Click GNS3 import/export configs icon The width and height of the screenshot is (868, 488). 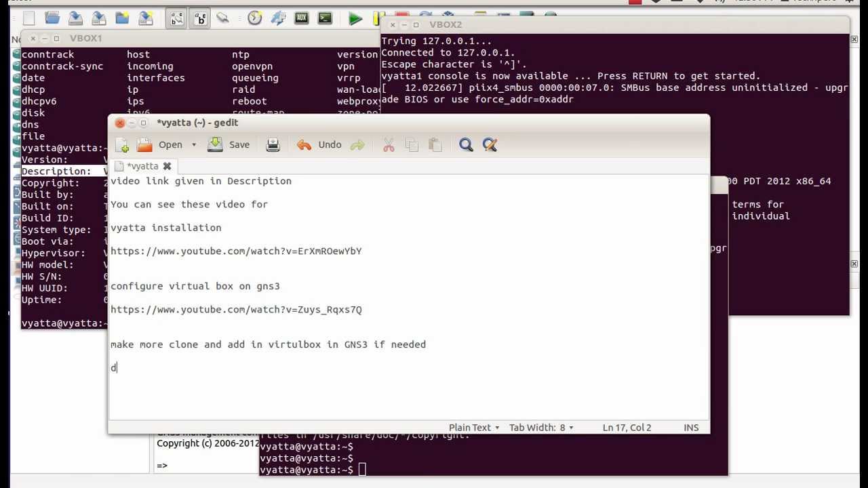click(x=278, y=18)
